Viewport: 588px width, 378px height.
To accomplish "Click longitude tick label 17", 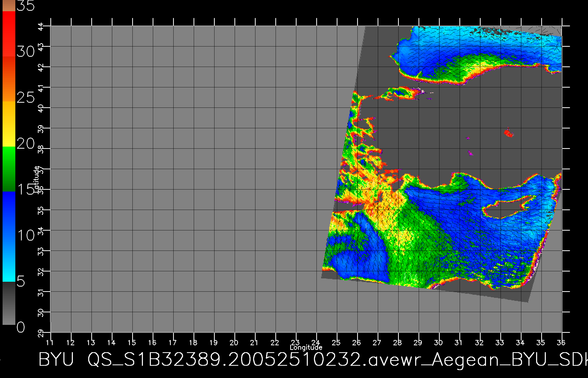I will point(173,343).
